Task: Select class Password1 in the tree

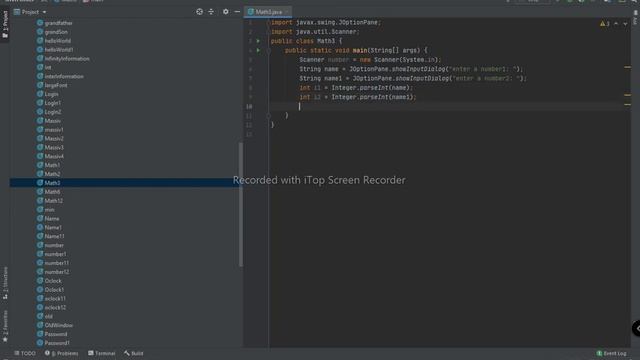Action: tap(53, 343)
